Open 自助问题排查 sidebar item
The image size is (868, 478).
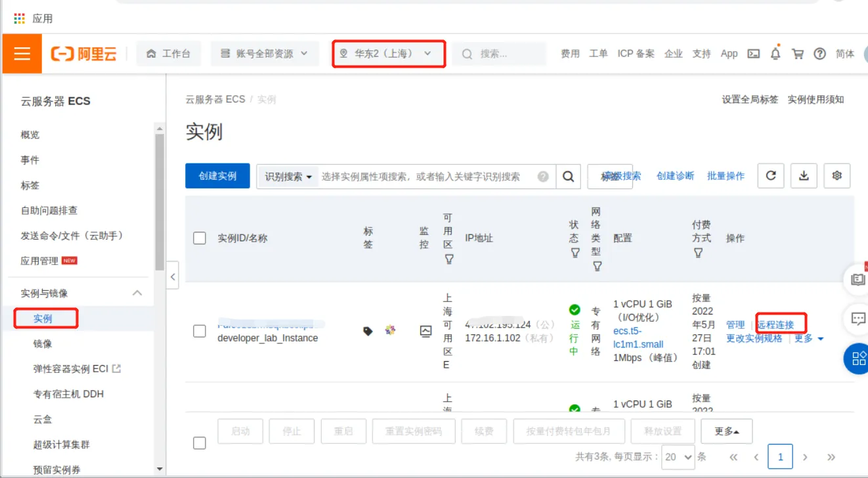(49, 210)
